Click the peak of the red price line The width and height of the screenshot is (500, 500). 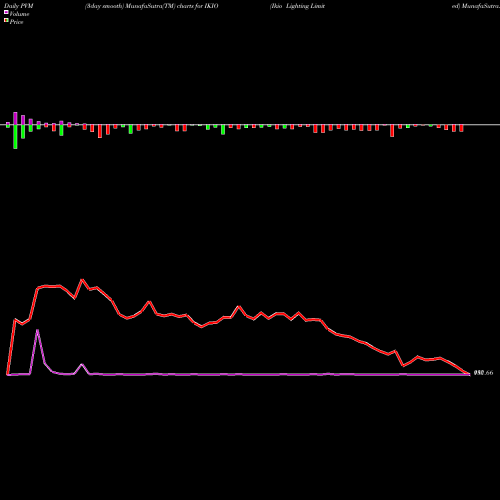coord(82,280)
